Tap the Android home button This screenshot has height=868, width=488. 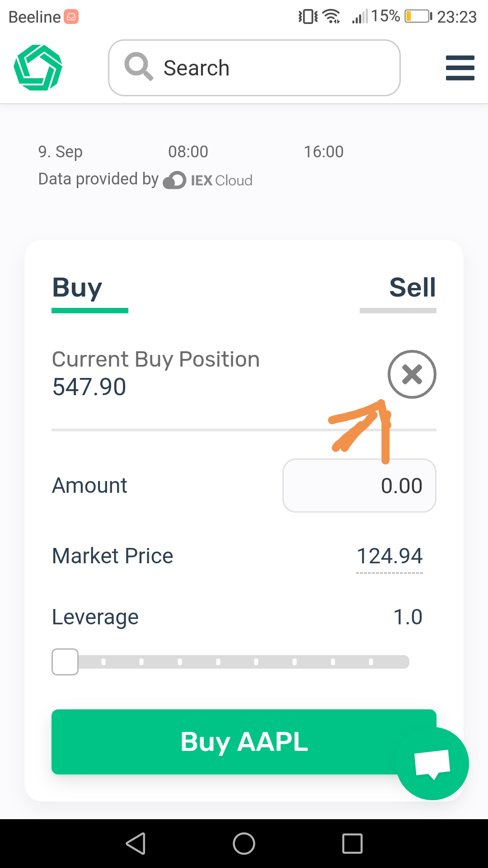244,844
